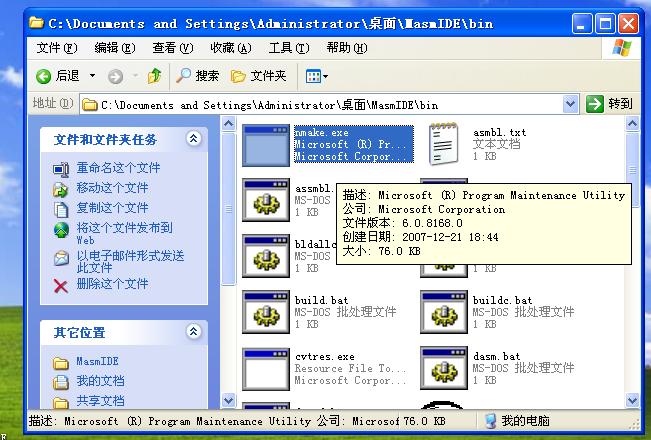Viewport: 651px width, 440px height.
Task: Click the cvtres.exe file name
Action: [325, 357]
